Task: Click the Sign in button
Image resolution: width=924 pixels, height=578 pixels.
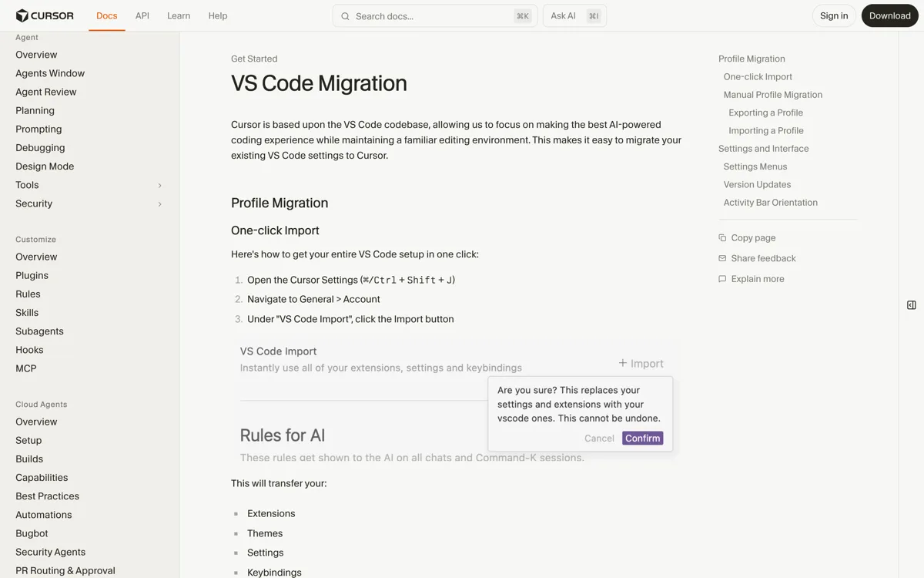Action: pyautogui.click(x=834, y=15)
